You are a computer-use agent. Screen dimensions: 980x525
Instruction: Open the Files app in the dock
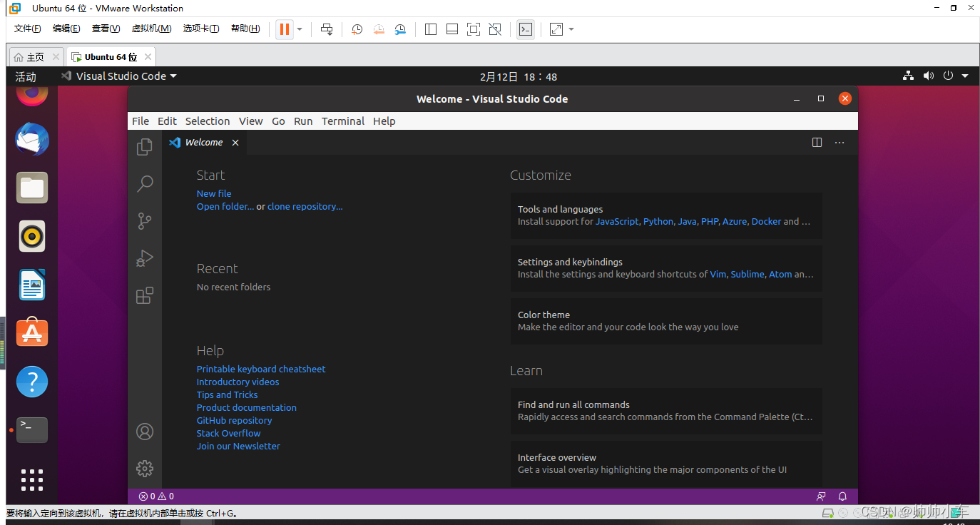coord(32,188)
